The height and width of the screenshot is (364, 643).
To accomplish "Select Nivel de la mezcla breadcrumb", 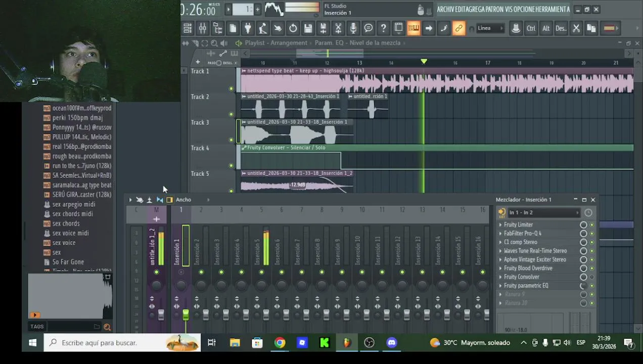I will (375, 43).
